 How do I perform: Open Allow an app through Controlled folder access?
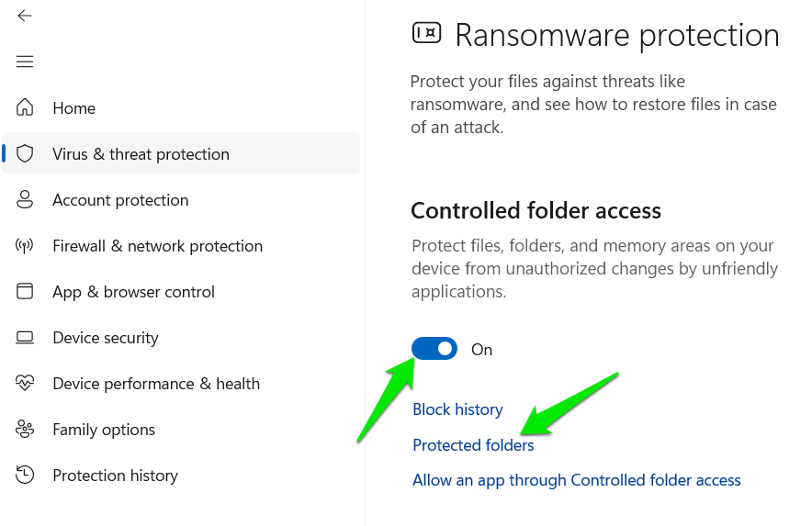(576, 480)
